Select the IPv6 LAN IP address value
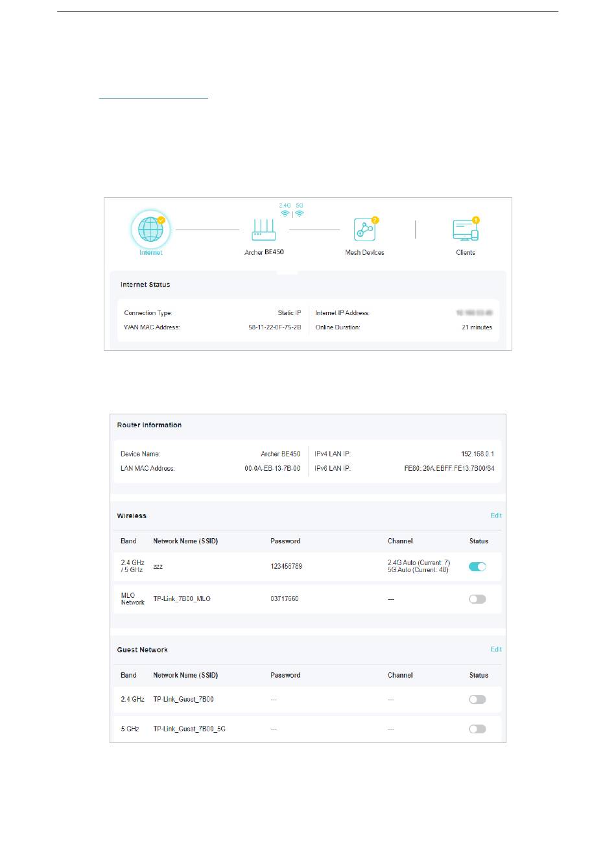The image size is (616, 841). tap(449, 469)
